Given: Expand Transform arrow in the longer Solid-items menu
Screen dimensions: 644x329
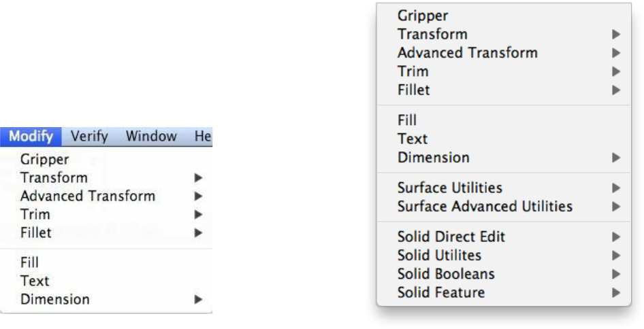Looking at the screenshot, I should (x=615, y=34).
